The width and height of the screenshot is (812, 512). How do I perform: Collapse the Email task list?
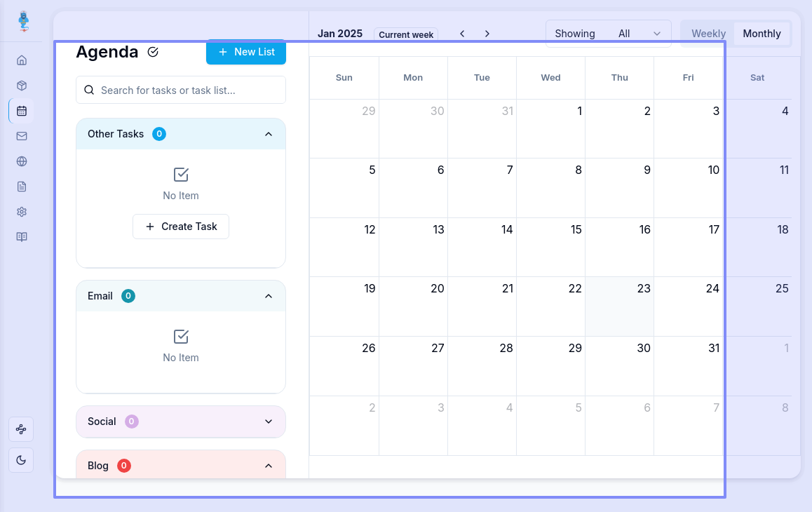click(269, 296)
